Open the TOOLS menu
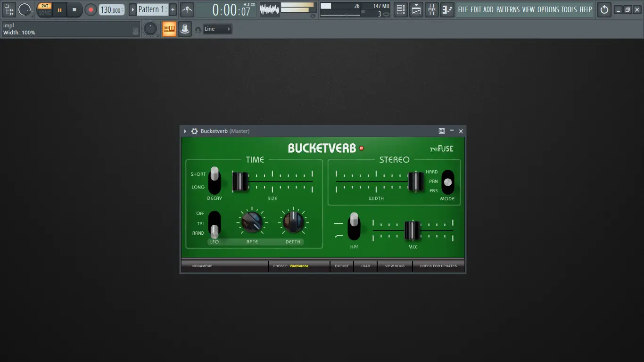The width and height of the screenshot is (644, 362). [x=569, y=9]
